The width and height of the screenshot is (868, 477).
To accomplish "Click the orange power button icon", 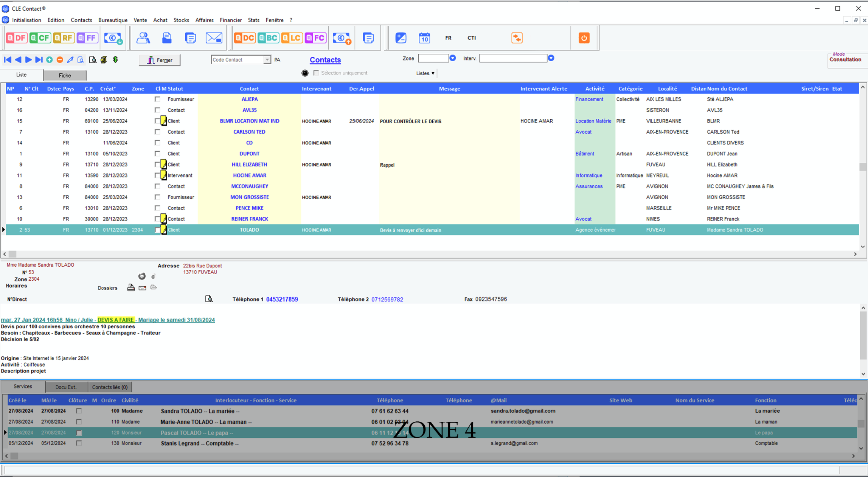I will (584, 38).
